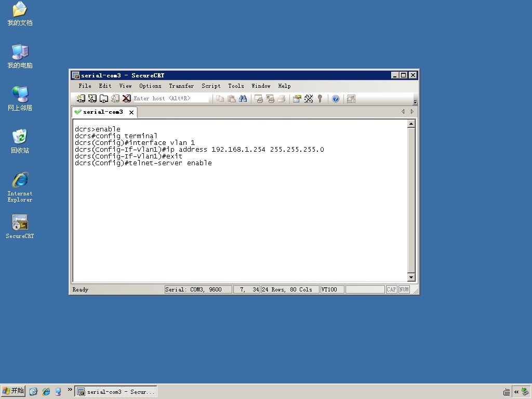Click the 我的电脑 desktop icon
The width and height of the screenshot is (532, 399).
coord(20,56)
